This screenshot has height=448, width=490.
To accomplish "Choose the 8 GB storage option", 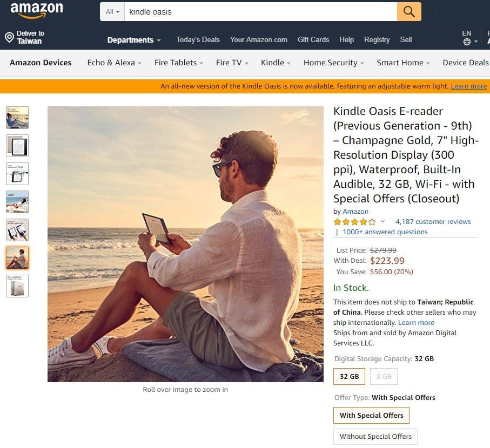I will point(384,377).
